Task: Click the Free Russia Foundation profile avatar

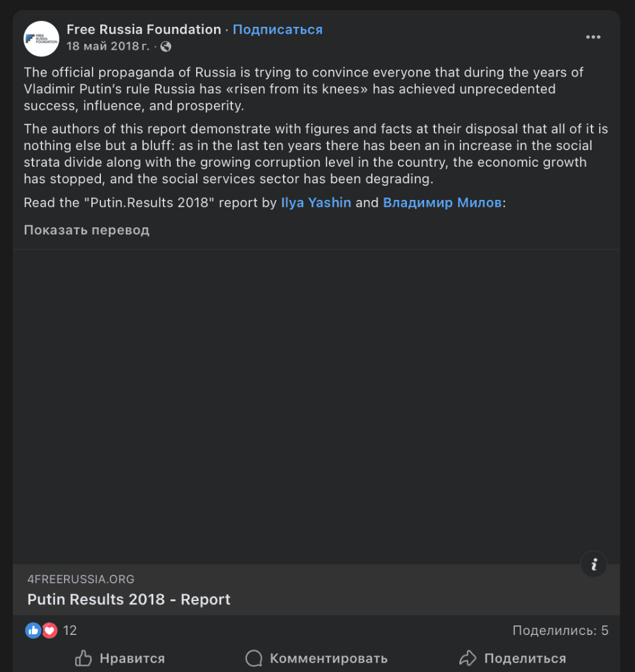Action: click(x=42, y=38)
